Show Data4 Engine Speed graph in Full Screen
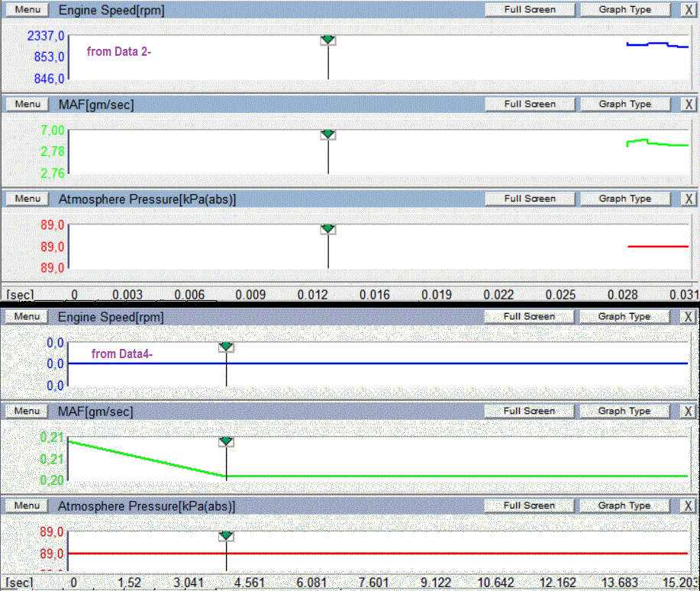700x591 pixels. (x=530, y=316)
